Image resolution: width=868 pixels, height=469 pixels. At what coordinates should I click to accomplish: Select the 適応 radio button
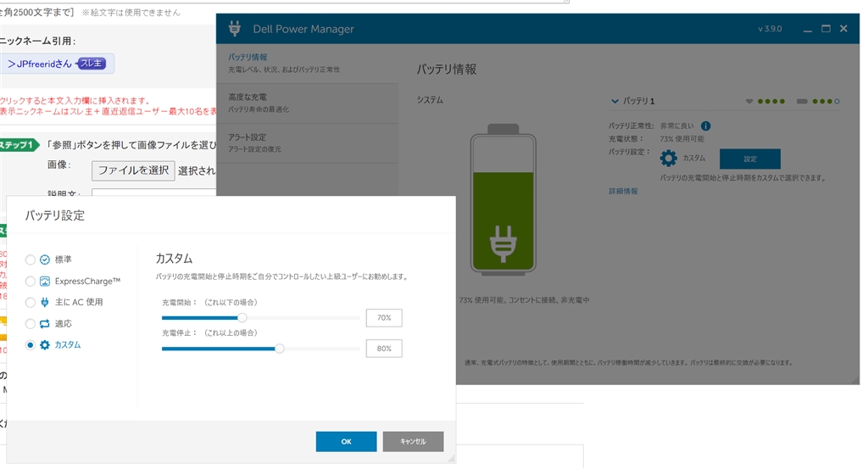click(30, 324)
